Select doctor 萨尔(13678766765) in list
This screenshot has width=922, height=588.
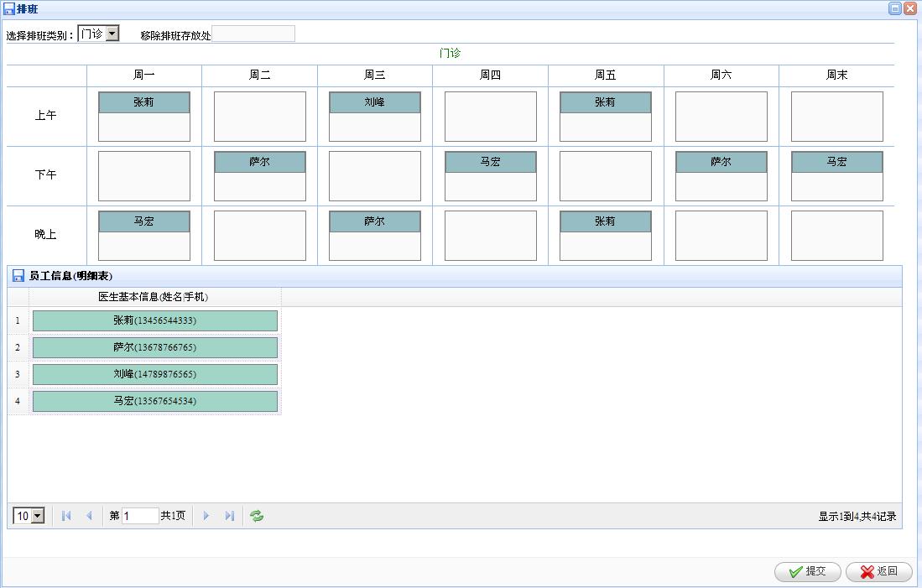pyautogui.click(x=154, y=347)
